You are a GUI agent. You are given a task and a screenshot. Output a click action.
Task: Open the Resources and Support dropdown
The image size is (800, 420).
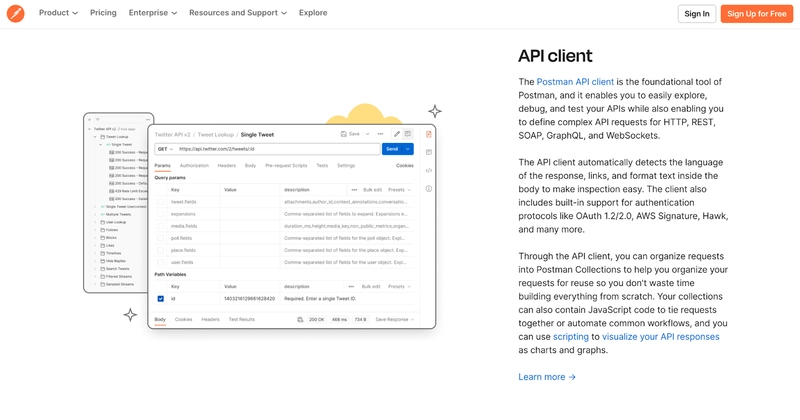238,13
